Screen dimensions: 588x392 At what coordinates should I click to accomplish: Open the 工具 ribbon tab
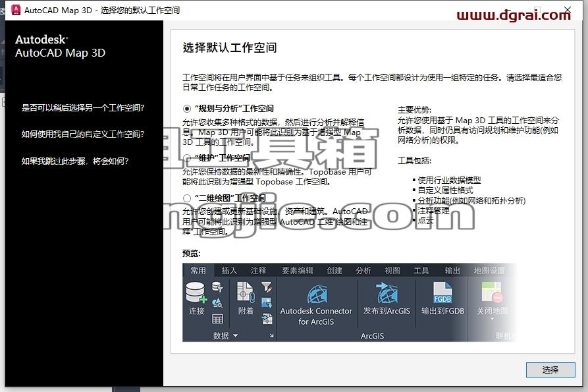coord(421,271)
